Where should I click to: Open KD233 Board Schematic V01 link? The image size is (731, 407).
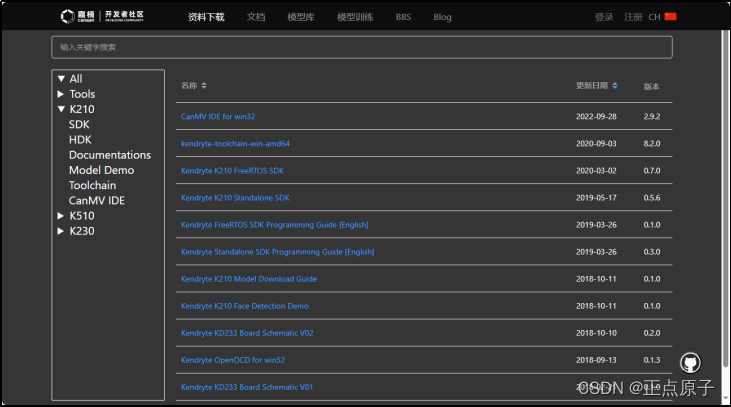[247, 387]
